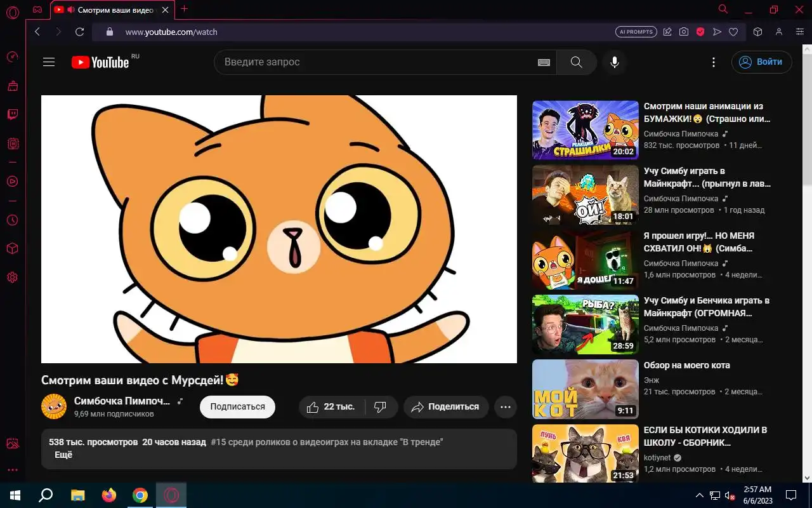Click the pinboard icon in address bar
The width and height of the screenshot is (812, 508).
coord(667,32)
